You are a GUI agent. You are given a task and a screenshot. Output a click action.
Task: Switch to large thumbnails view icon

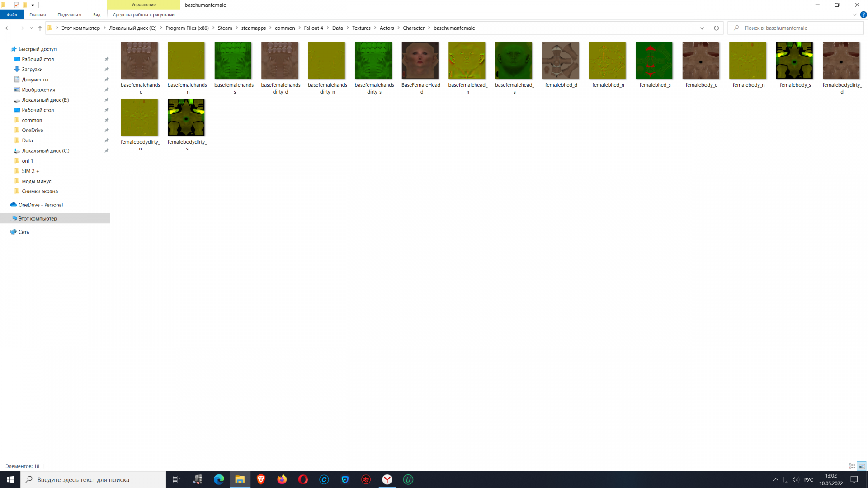861,466
